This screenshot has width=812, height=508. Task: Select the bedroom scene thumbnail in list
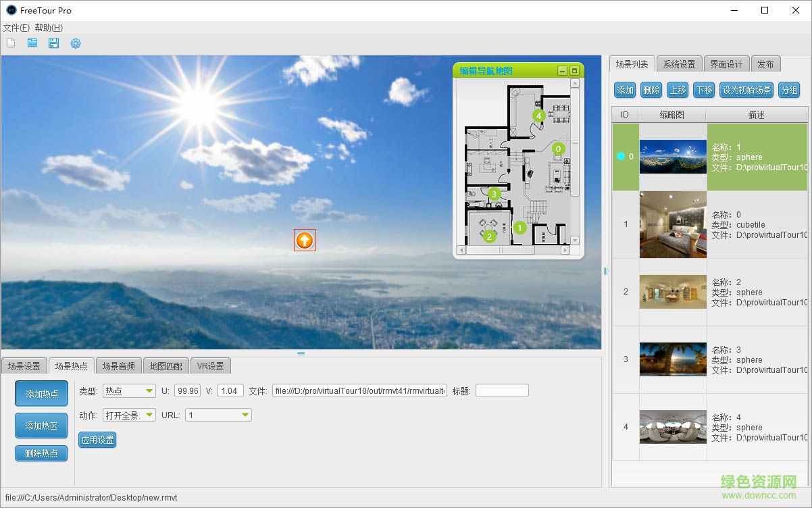673,224
